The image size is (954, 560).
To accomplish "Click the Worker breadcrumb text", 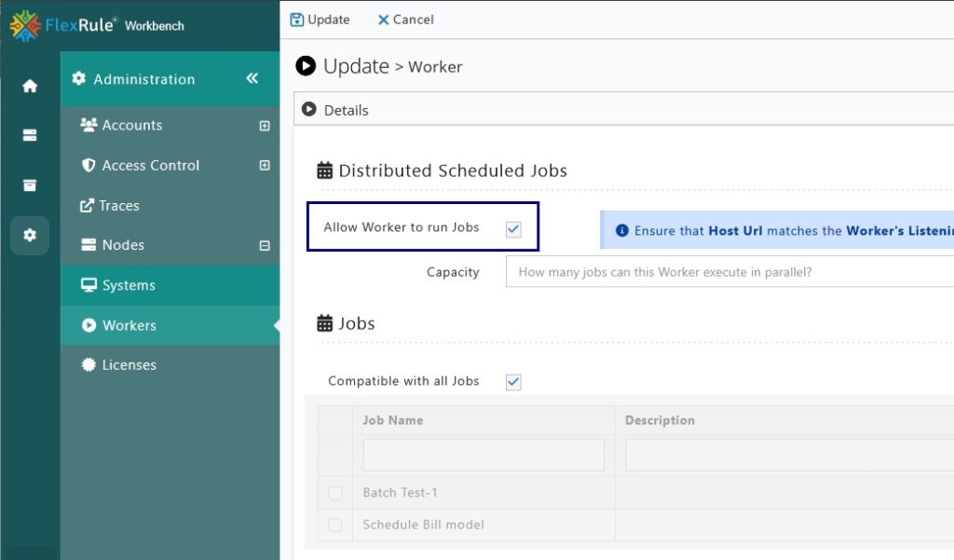I will point(435,67).
